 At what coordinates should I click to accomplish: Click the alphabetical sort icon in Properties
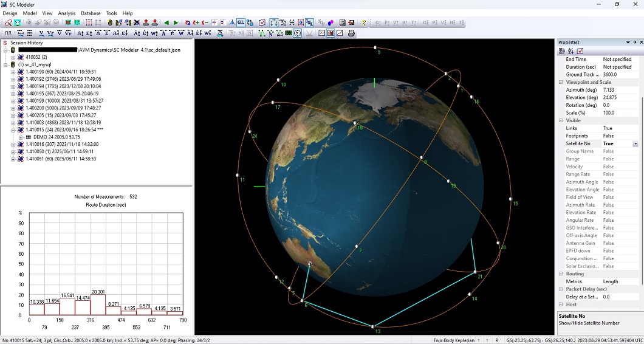click(570, 50)
